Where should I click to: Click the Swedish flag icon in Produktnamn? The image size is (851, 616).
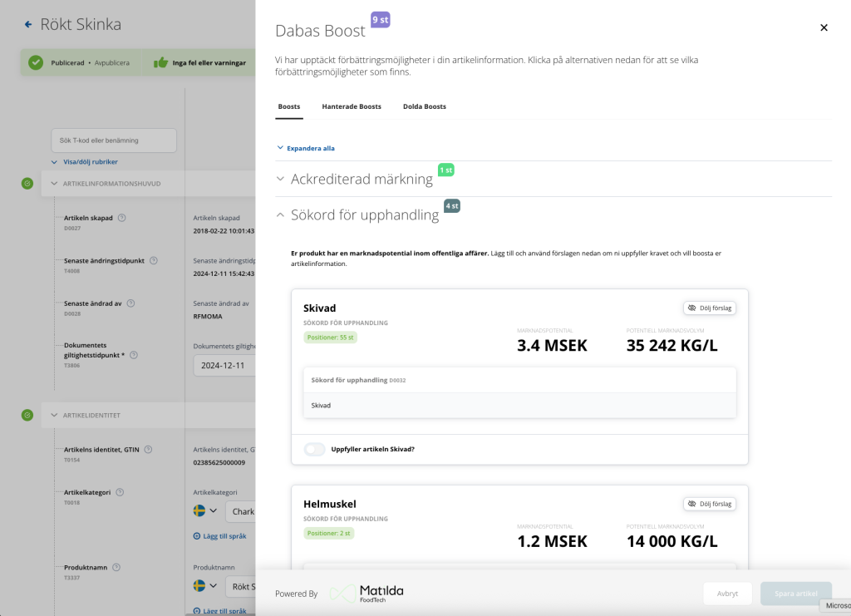click(199, 586)
